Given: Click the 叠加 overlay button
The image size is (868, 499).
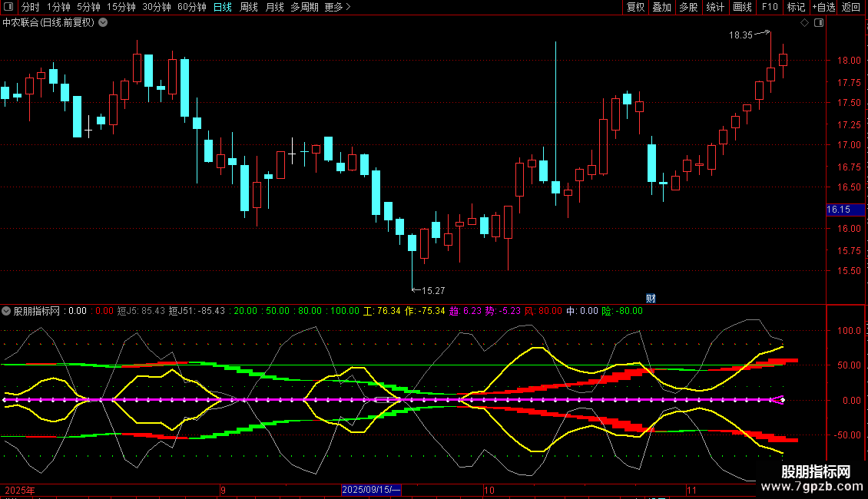Looking at the screenshot, I should tap(662, 7).
